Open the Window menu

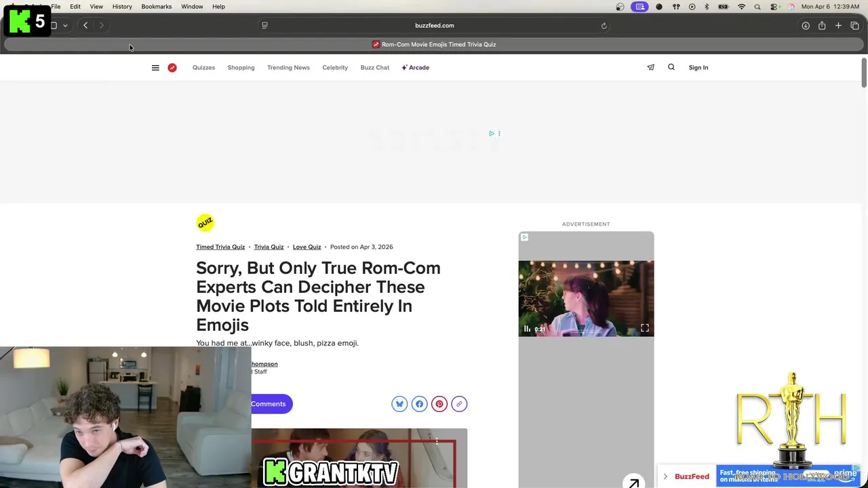click(192, 7)
